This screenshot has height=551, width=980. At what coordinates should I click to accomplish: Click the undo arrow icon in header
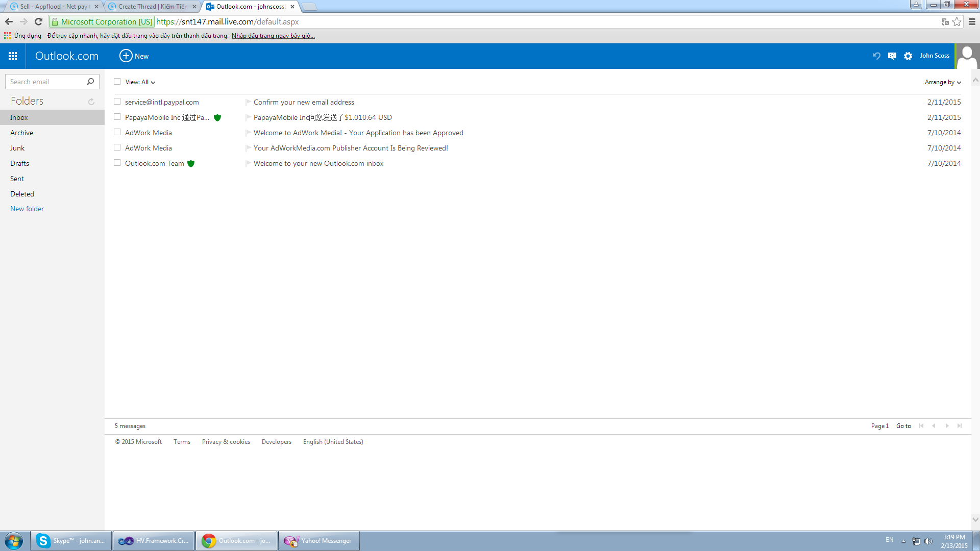point(876,56)
